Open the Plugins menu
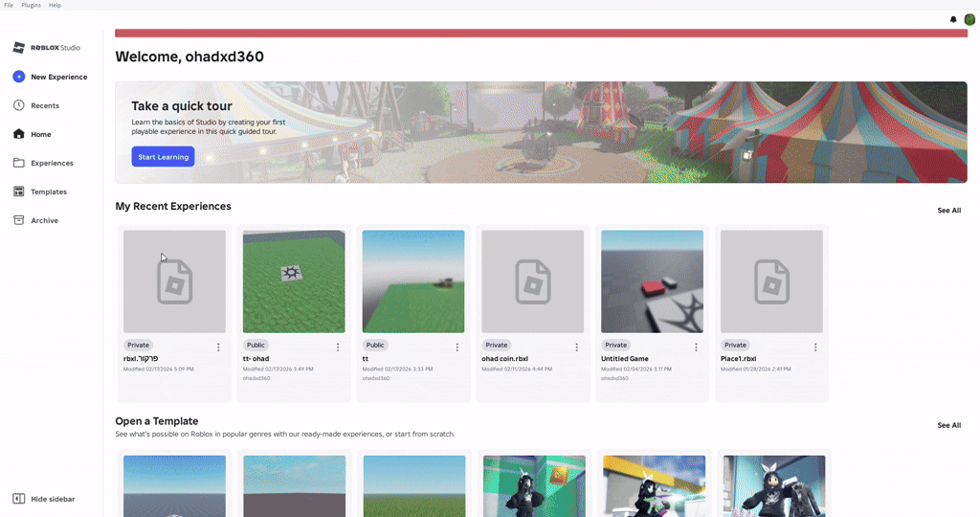The width and height of the screenshot is (980, 517). tap(31, 5)
